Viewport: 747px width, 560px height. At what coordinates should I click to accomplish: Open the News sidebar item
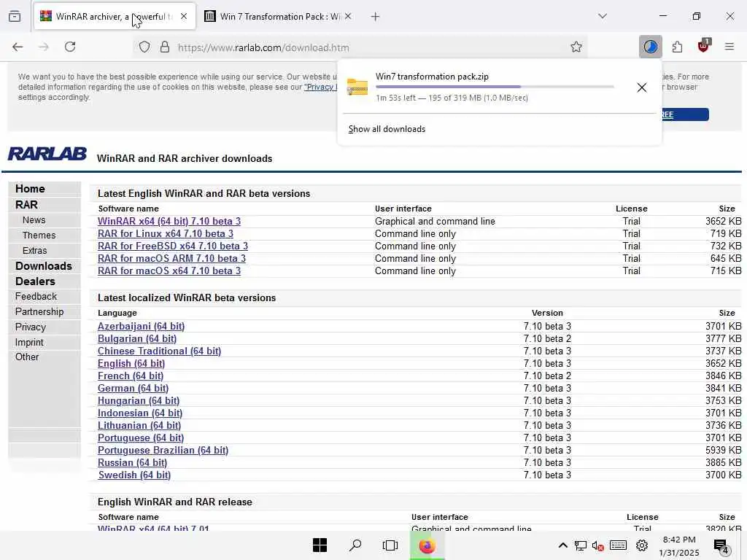tap(34, 220)
